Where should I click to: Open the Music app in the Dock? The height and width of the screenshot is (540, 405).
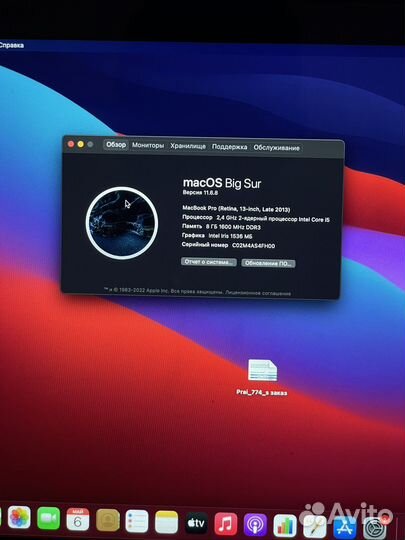click(226, 524)
